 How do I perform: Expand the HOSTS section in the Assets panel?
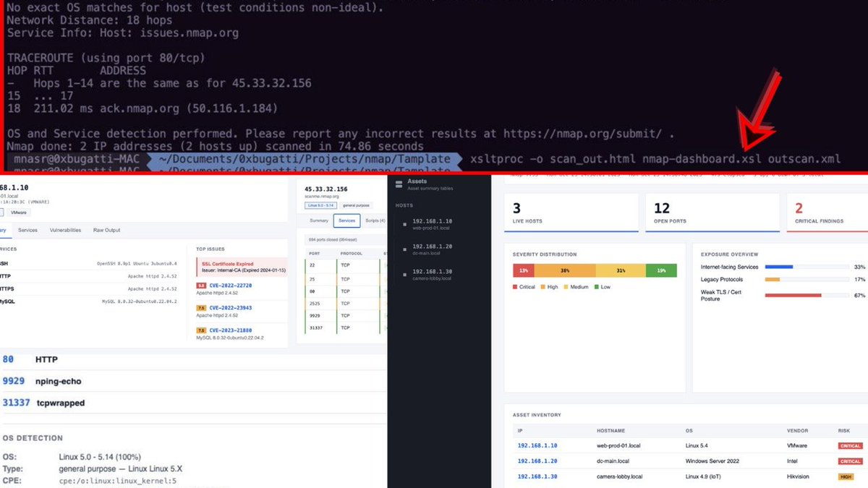pyautogui.click(x=404, y=205)
